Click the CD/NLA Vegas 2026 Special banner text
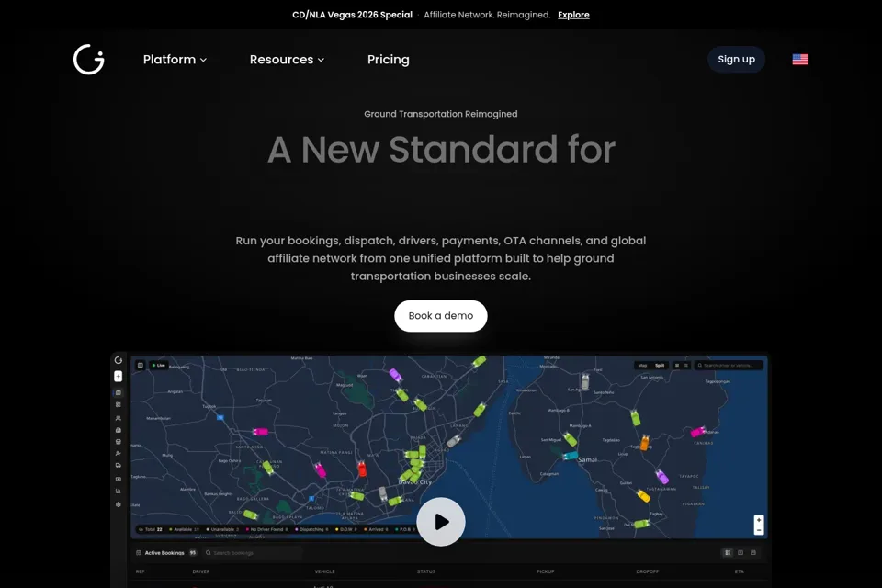The image size is (882, 588). [352, 15]
